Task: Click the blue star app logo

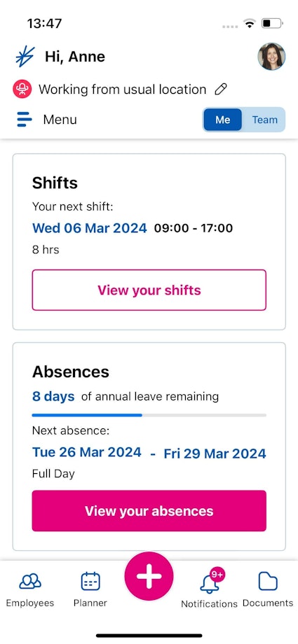Action: (x=25, y=57)
